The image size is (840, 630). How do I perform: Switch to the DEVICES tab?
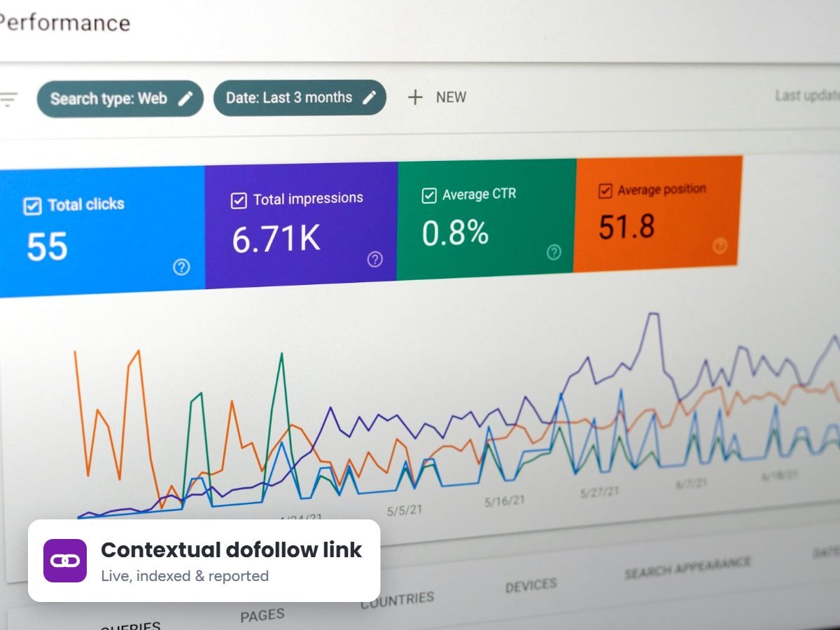coord(531,585)
